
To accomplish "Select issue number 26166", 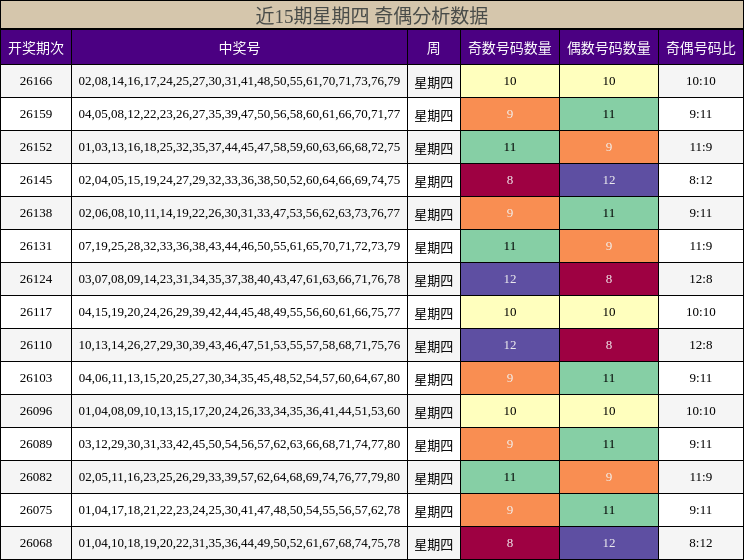I will 36,81.
